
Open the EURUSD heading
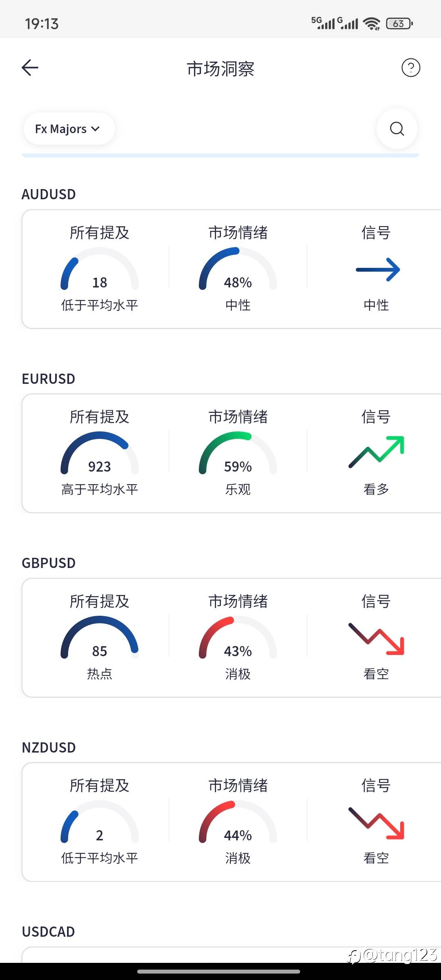pyautogui.click(x=49, y=379)
